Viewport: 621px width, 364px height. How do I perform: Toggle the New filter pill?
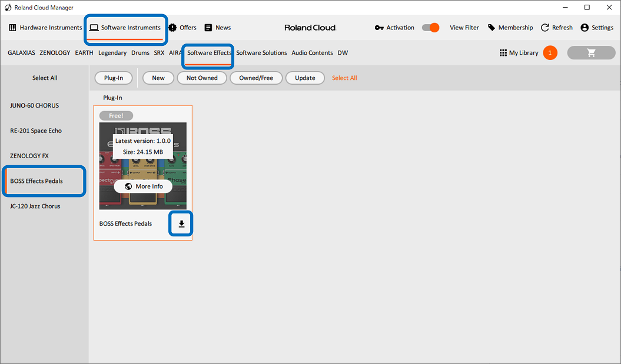[158, 78]
